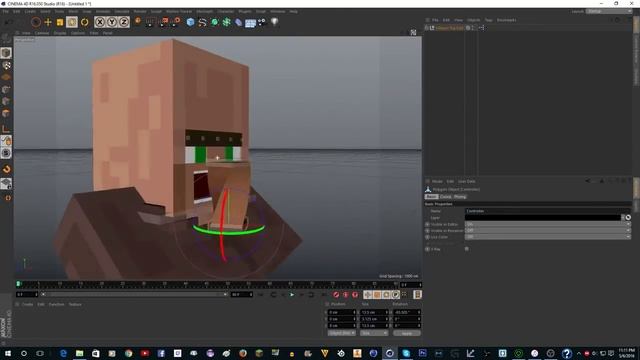Image resolution: width=640 pixels, height=360 pixels.
Task: Click the render view icon
Action: click(150, 22)
